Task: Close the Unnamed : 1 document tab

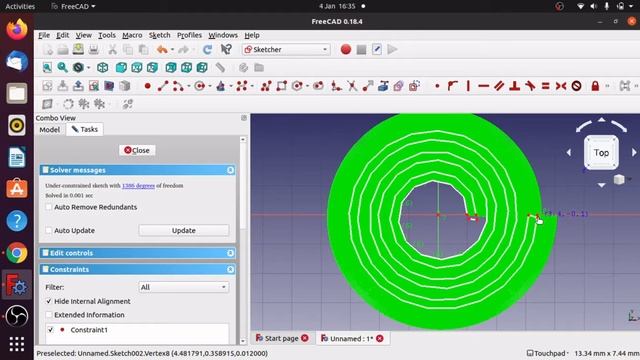Action: click(x=380, y=338)
